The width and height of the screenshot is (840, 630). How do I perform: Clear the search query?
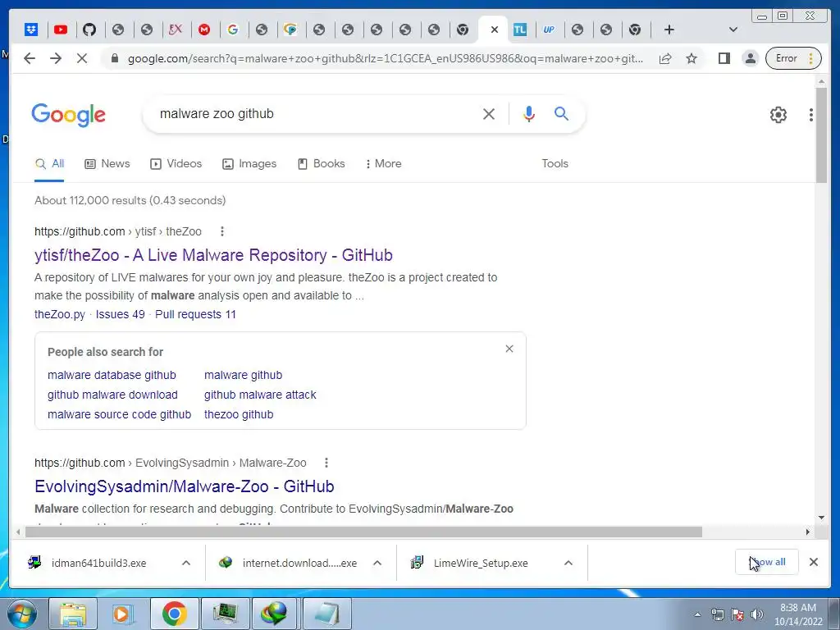(x=489, y=114)
